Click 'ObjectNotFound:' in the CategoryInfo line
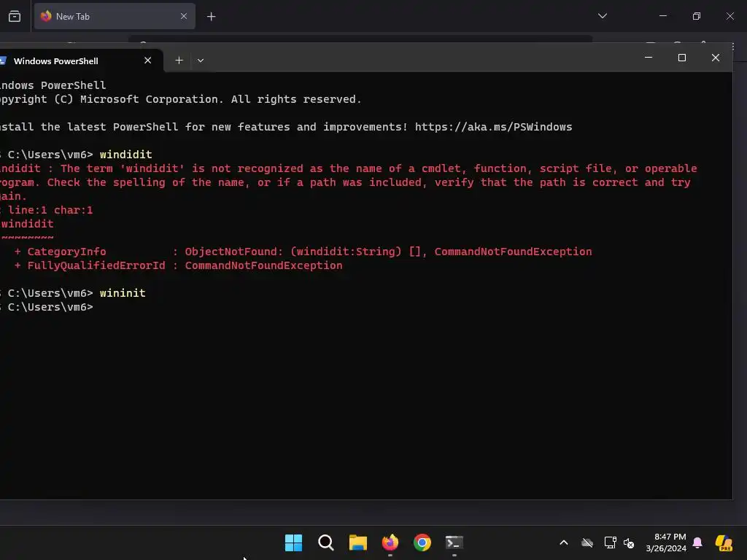 tap(234, 252)
